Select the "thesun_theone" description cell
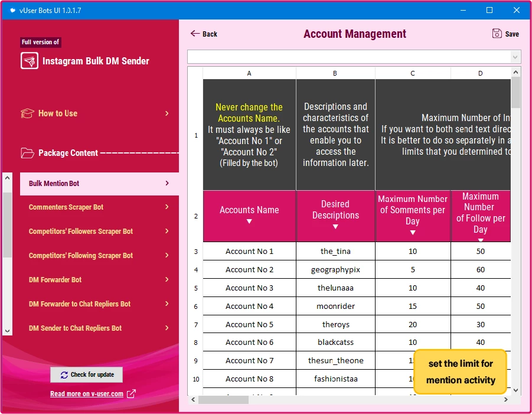This screenshot has height=414, width=532. pos(335,361)
